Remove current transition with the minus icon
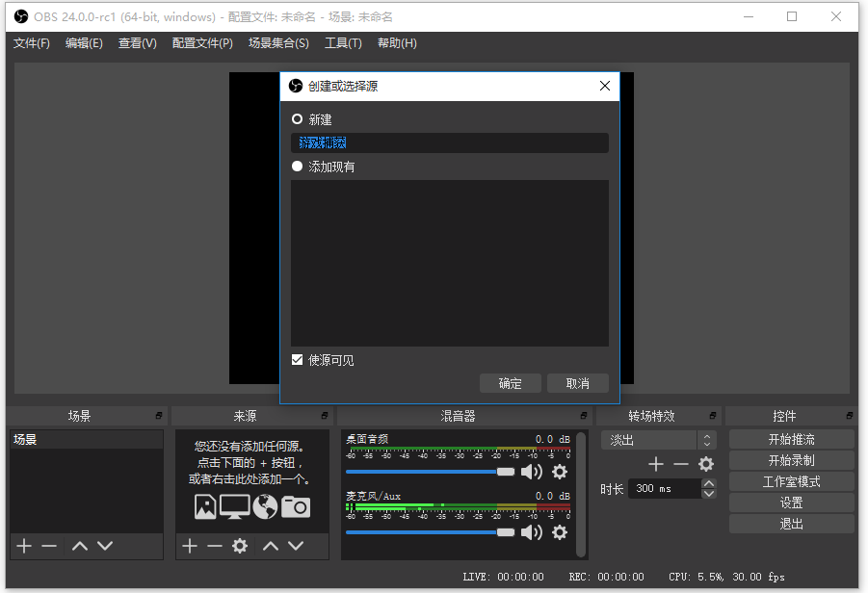The height and width of the screenshot is (593, 868). [680, 463]
